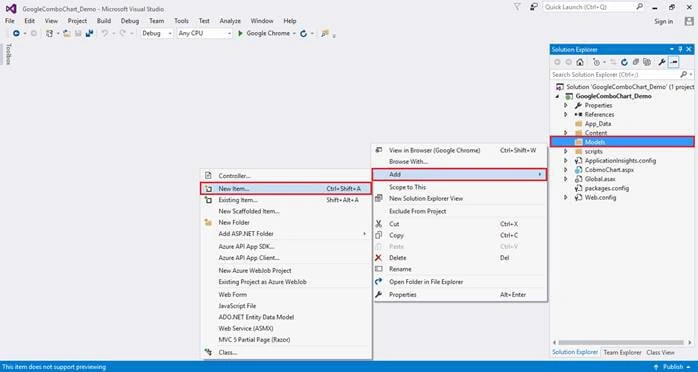Image resolution: width=698 pixels, height=372 pixels.
Task: Switch to the Team Explorer tab
Action: point(622,352)
